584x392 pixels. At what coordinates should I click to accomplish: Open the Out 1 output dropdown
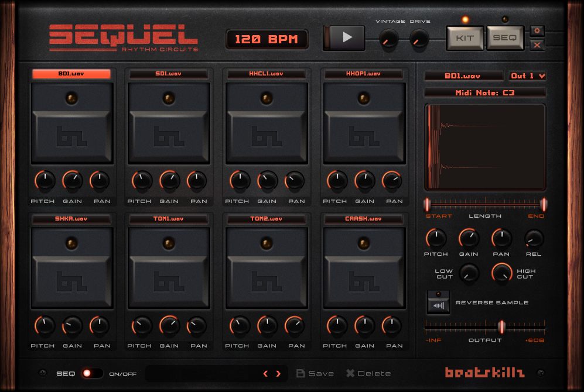pos(527,76)
